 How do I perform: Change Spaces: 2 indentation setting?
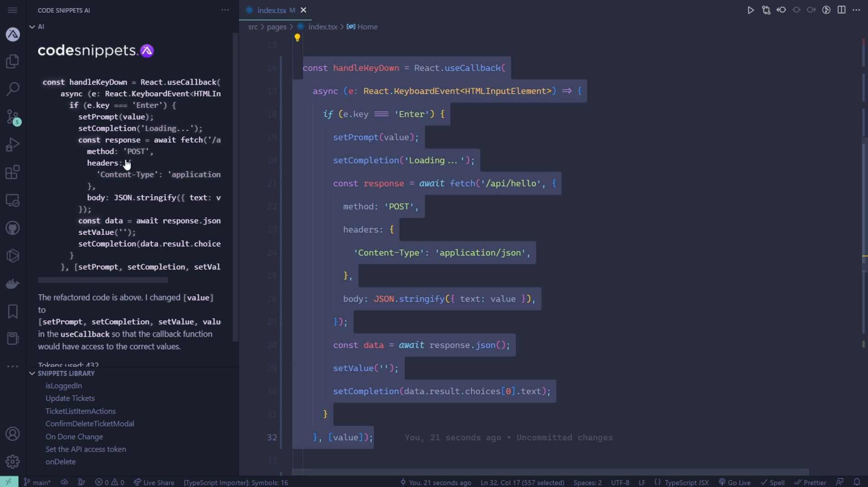(587, 482)
